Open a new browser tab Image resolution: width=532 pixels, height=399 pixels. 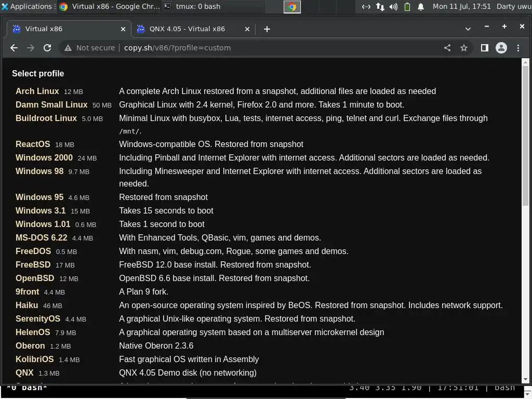point(267,29)
